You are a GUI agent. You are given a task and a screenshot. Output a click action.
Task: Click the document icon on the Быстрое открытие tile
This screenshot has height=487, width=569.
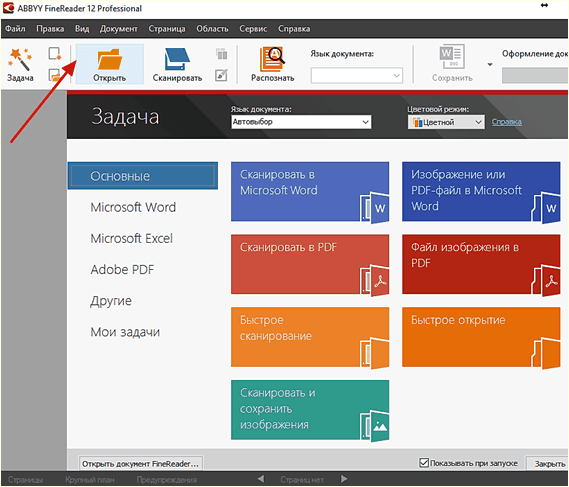point(546,353)
